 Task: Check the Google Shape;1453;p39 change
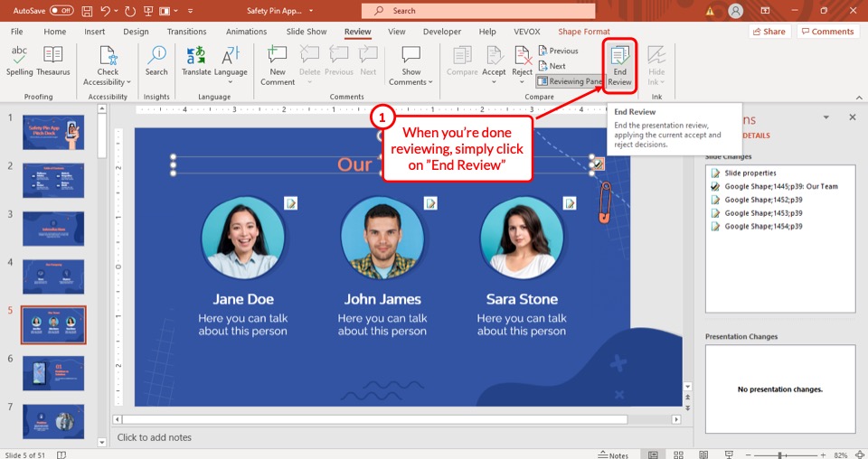(x=715, y=213)
